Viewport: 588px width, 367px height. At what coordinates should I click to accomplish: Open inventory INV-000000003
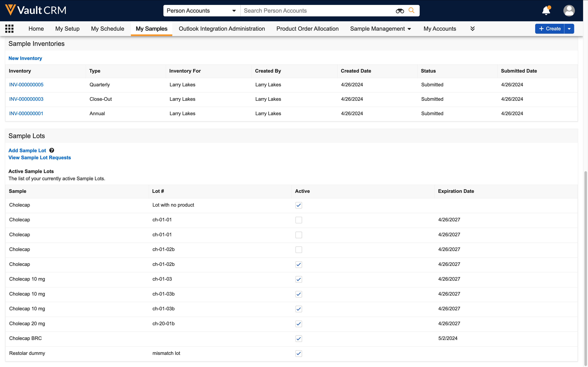[26, 99]
